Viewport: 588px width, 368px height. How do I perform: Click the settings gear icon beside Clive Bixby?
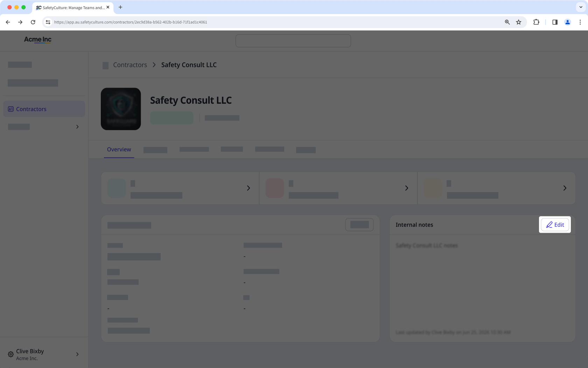pos(11,354)
